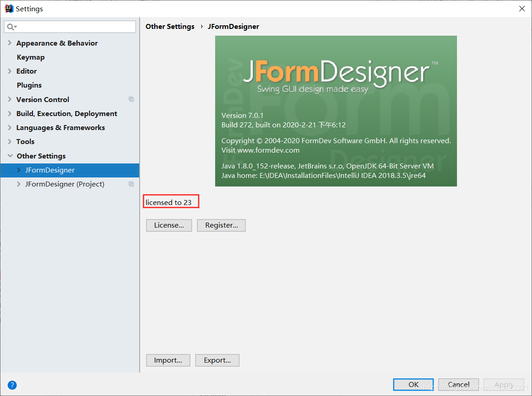Expand the Languages & Frameworks arrow

[x=9, y=127]
